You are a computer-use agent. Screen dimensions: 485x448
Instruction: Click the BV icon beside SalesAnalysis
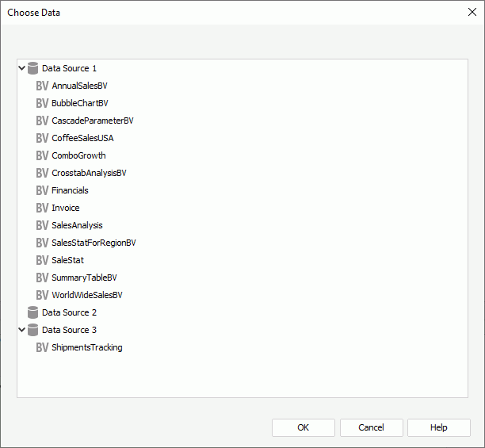click(x=42, y=225)
